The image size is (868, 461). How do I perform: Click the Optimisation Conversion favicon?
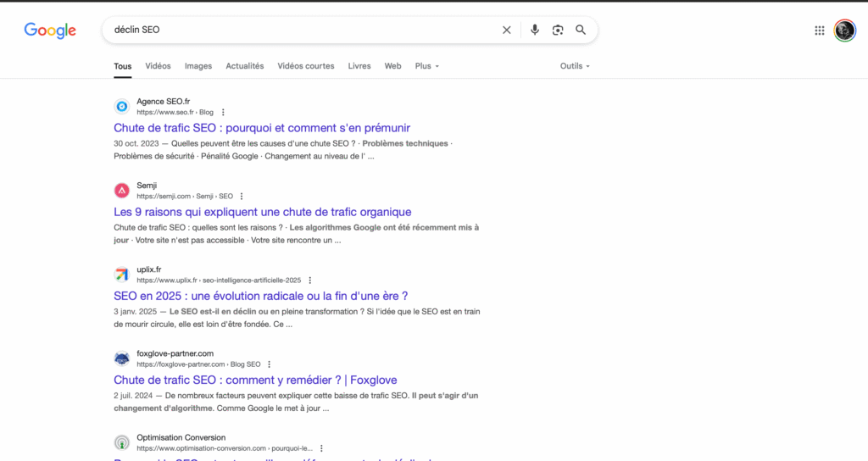(122, 442)
